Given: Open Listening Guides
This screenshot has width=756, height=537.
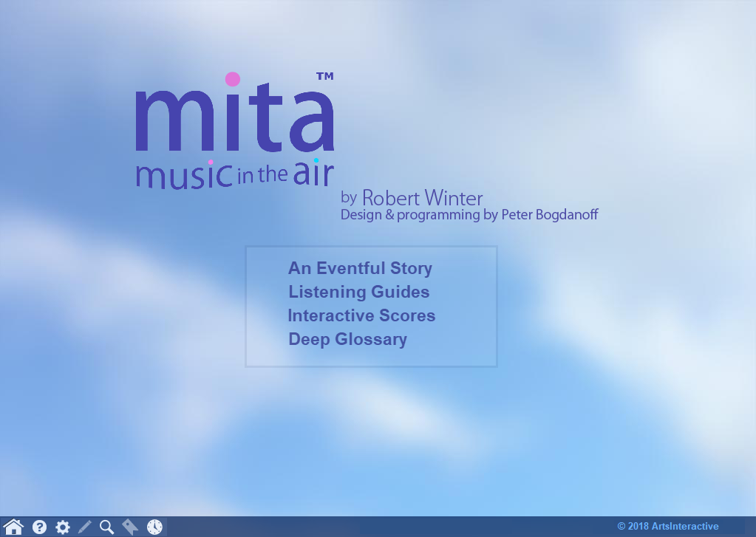Looking at the screenshot, I should click(358, 292).
